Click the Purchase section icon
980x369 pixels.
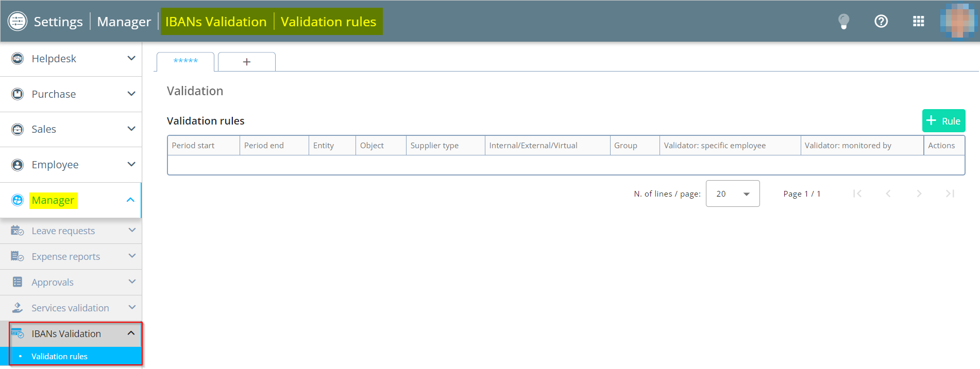click(x=18, y=94)
